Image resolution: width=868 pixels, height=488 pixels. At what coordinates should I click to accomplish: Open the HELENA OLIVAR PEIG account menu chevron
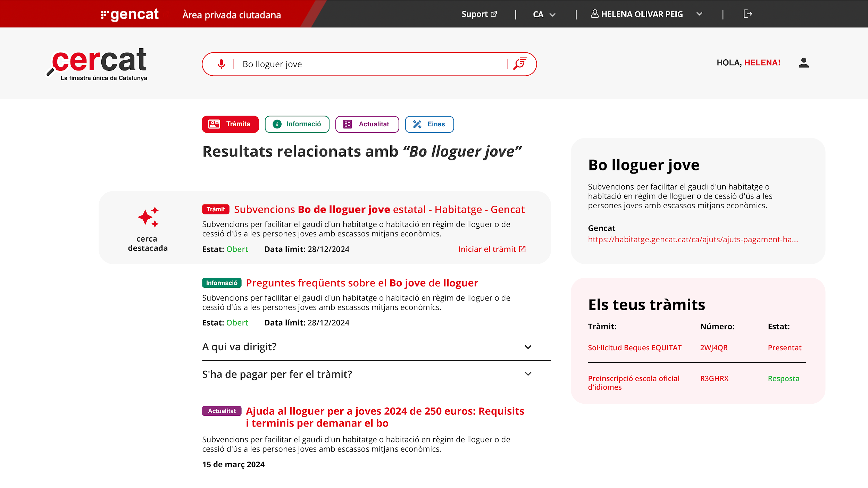[x=699, y=14]
